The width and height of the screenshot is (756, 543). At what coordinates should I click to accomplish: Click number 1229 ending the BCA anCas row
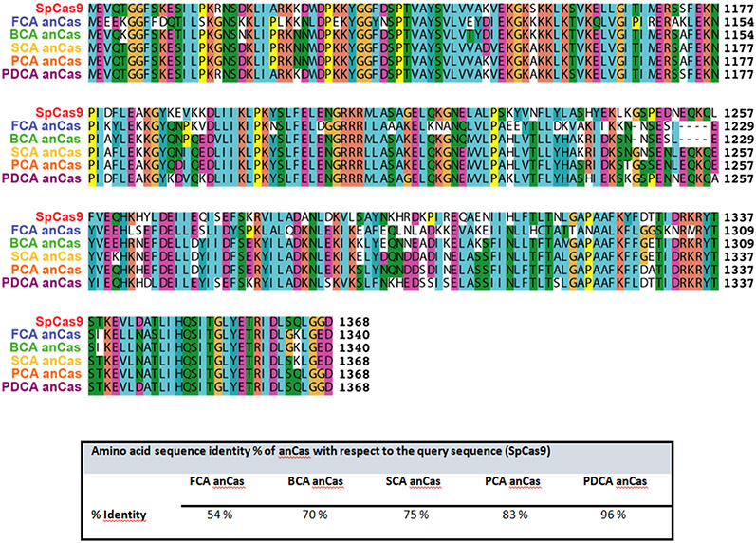click(x=738, y=139)
